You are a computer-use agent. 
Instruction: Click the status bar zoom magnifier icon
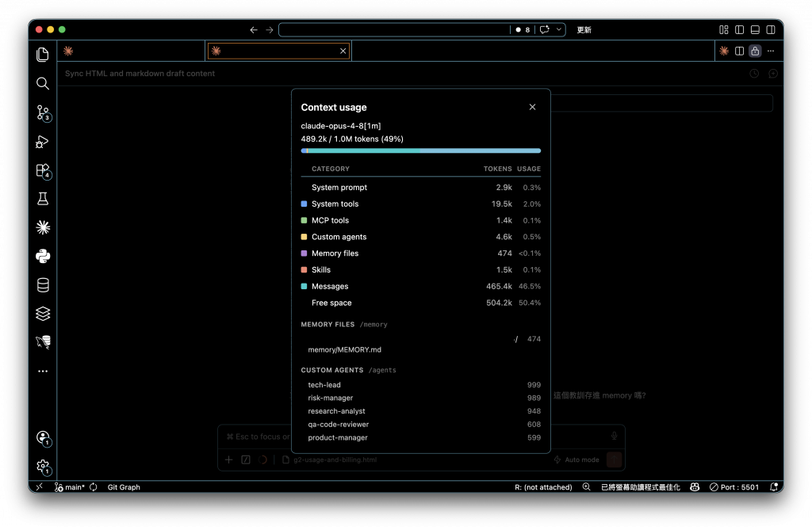[x=586, y=487]
